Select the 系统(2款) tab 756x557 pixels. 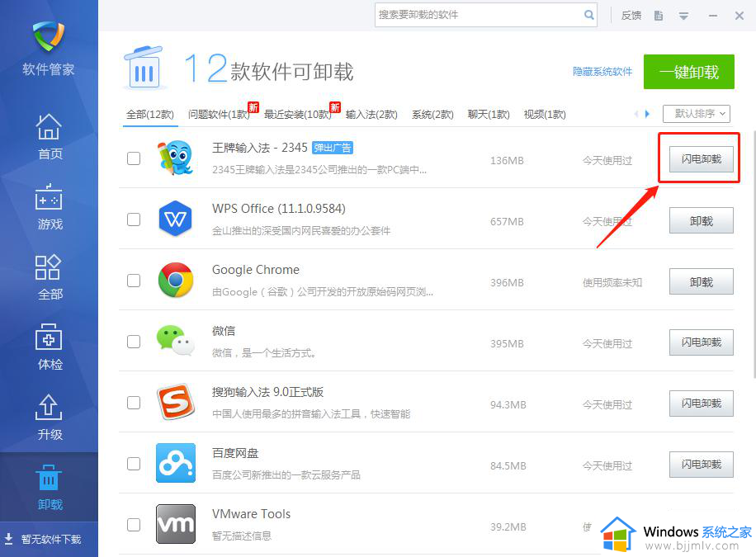[x=432, y=115]
